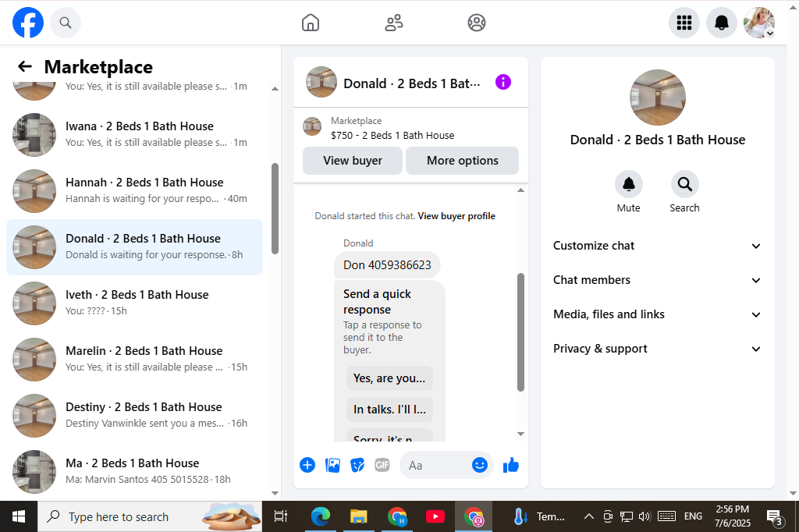
Task: Click the ENG language indicator
Action: (x=693, y=516)
